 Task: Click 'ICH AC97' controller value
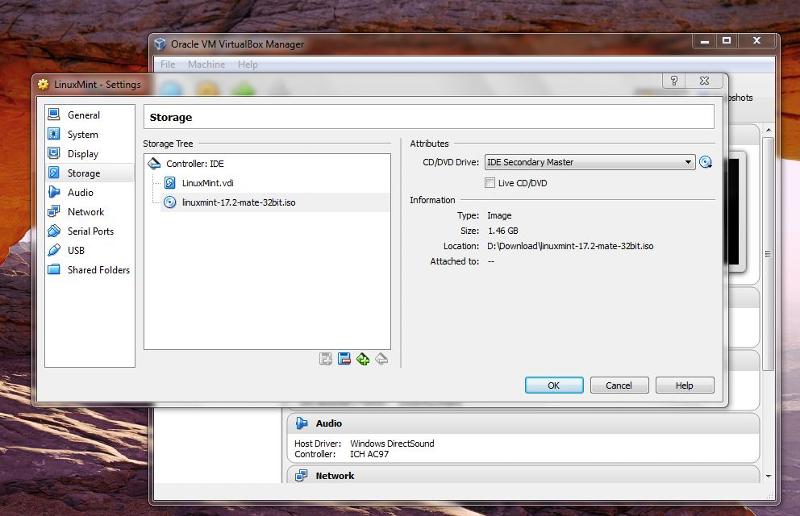pos(369,454)
